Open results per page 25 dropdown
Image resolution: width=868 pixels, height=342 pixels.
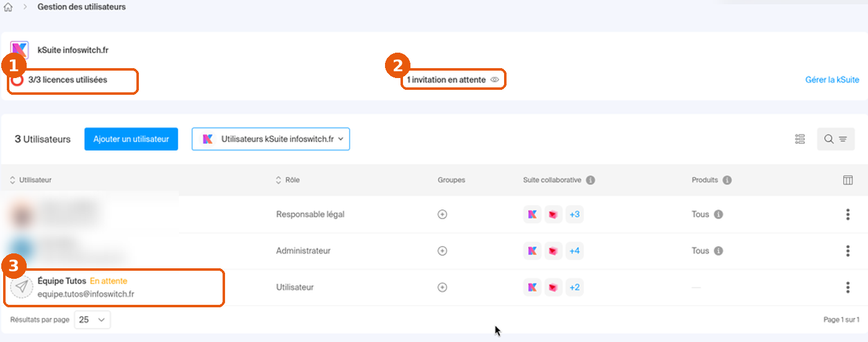tap(92, 320)
